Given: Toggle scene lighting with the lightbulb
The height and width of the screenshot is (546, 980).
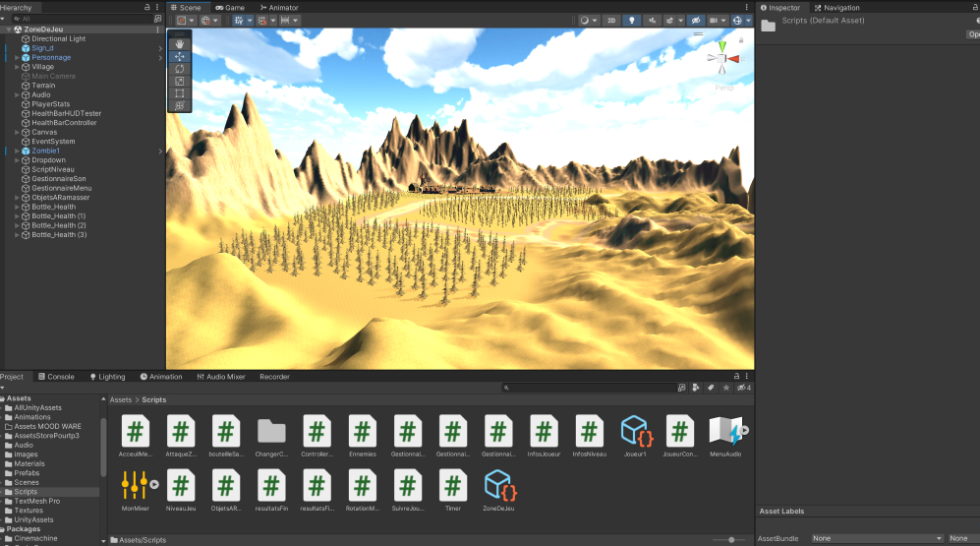Looking at the screenshot, I should tap(631, 20).
